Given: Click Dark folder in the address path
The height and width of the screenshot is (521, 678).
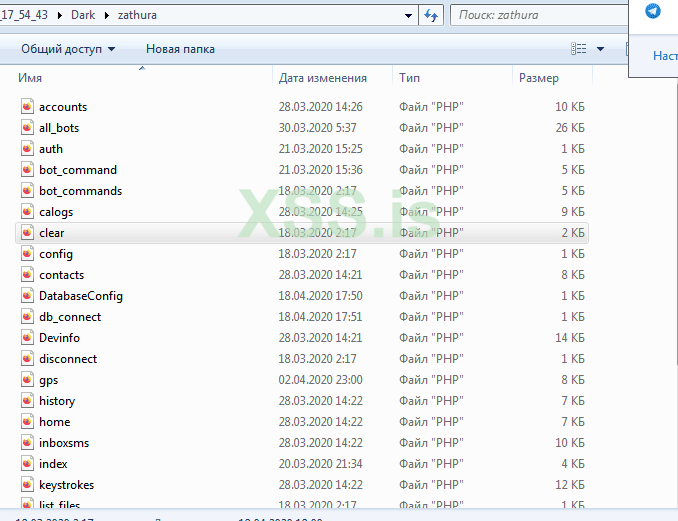Looking at the screenshot, I should click(x=83, y=15).
